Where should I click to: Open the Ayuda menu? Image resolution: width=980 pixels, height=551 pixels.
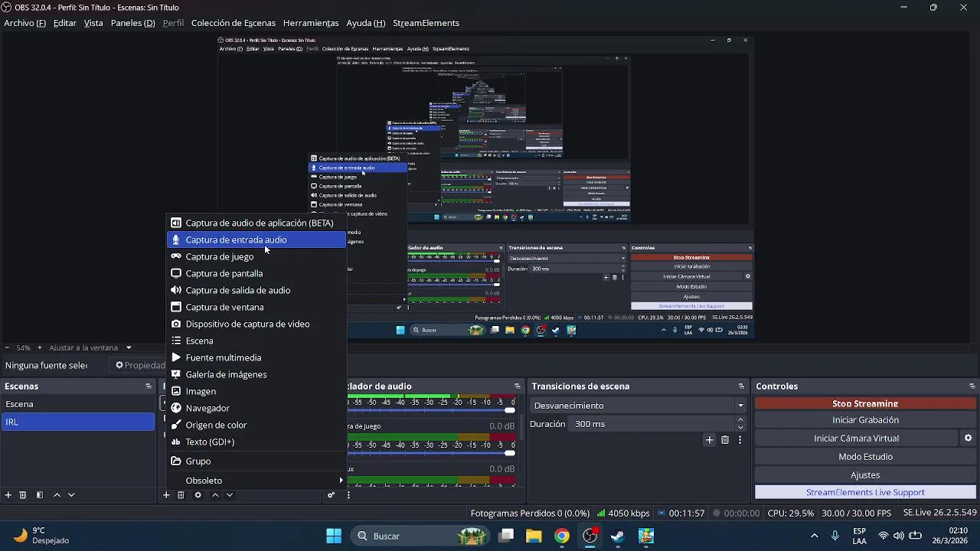click(x=365, y=23)
